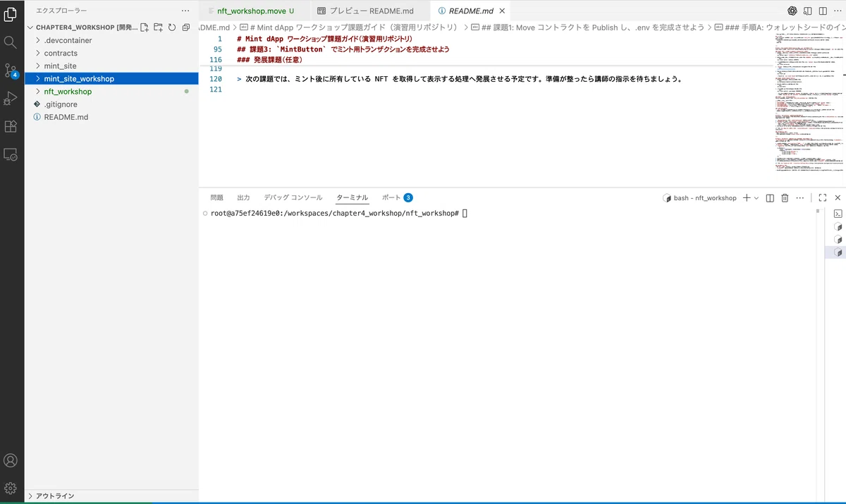Click the New Folder icon in explorer header
Screen dimensions: 846x504
tap(158, 27)
